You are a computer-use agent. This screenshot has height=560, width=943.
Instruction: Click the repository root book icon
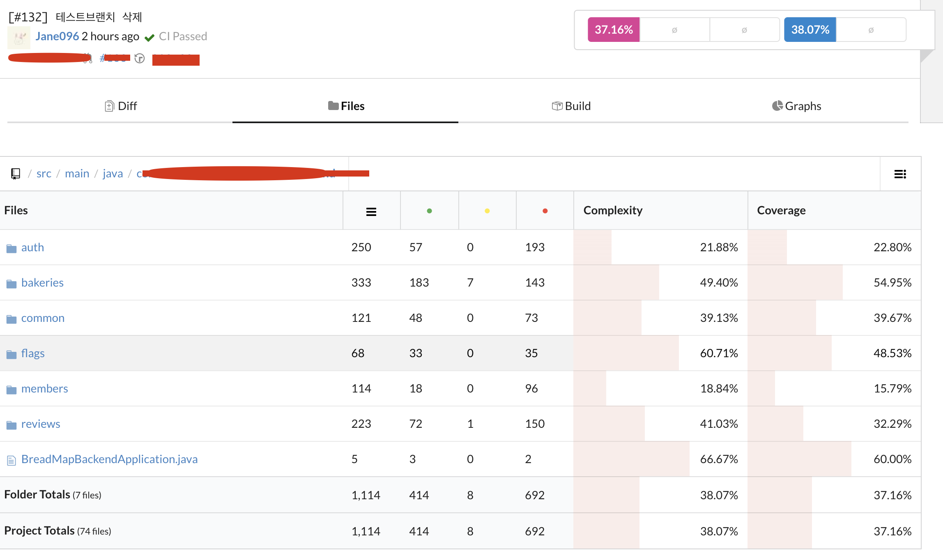click(x=16, y=174)
